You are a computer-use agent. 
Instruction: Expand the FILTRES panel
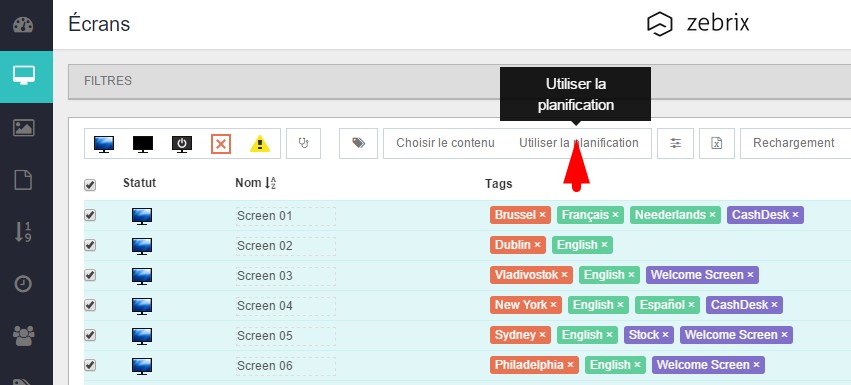459,81
